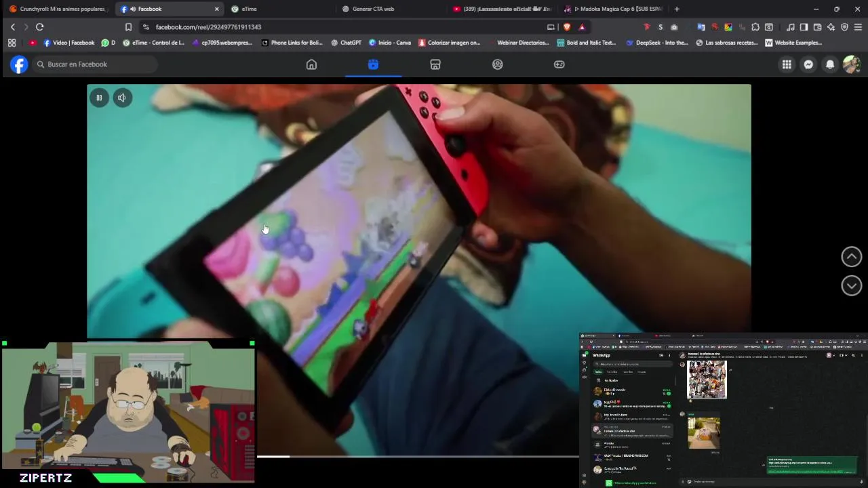This screenshot has width=868, height=488.
Task: Open Facebook profile avatar menu
Action: point(852,64)
